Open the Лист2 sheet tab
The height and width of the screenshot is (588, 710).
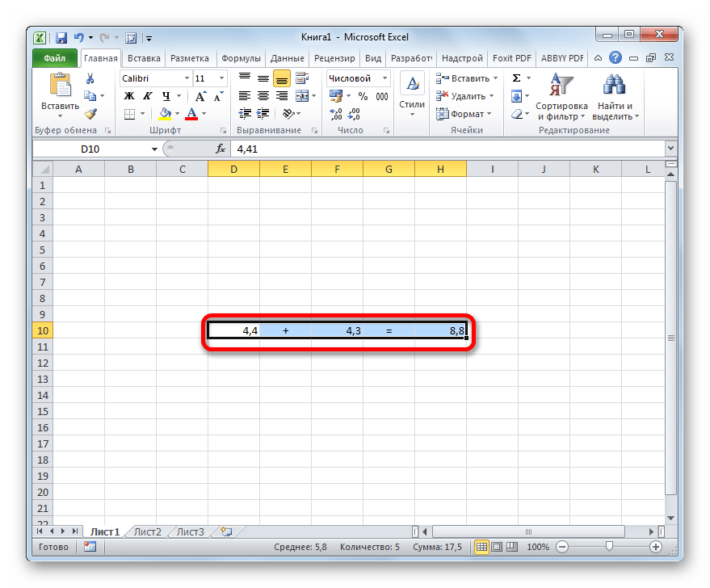pos(147,531)
